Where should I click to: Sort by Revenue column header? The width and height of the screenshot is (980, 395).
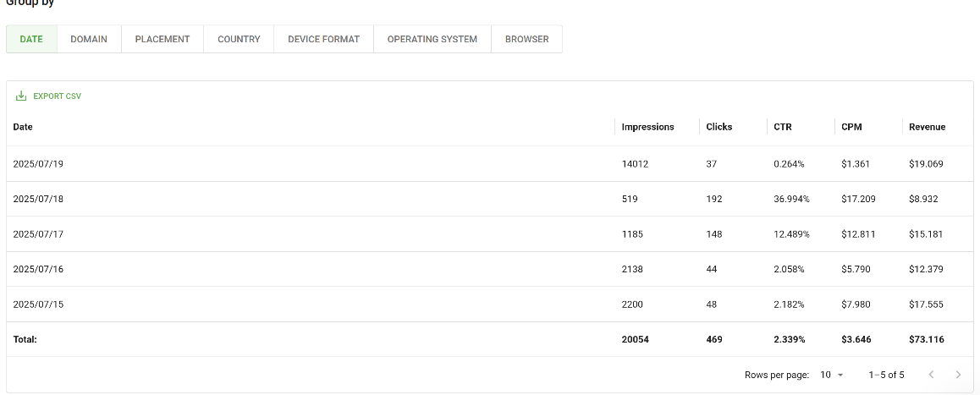point(927,127)
